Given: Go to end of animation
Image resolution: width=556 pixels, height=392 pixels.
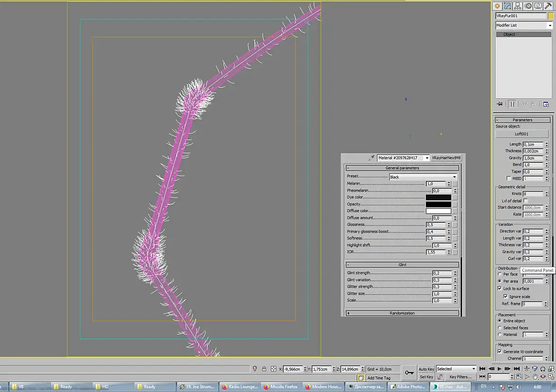Looking at the screenshot, I should click(x=516, y=369).
